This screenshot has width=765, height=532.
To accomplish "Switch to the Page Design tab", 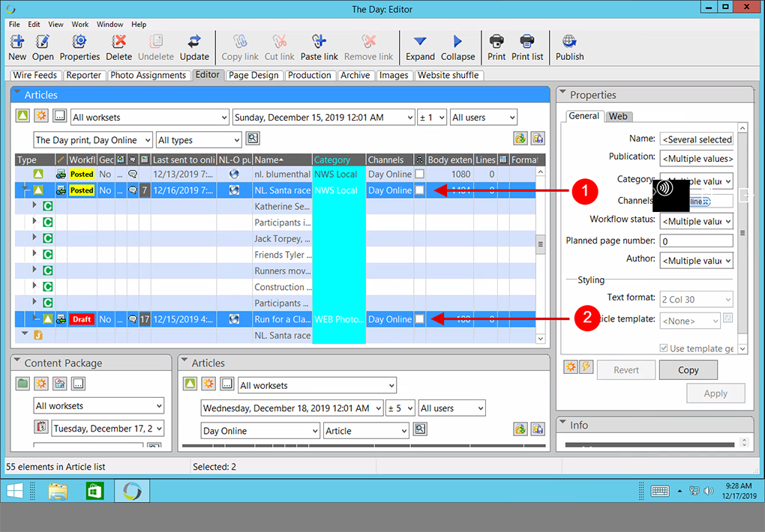I will [253, 75].
